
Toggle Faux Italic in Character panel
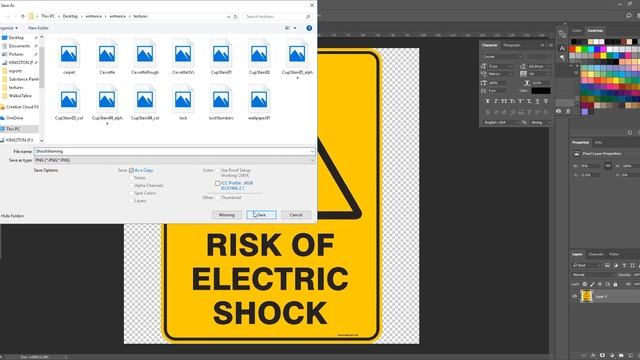[496, 101]
